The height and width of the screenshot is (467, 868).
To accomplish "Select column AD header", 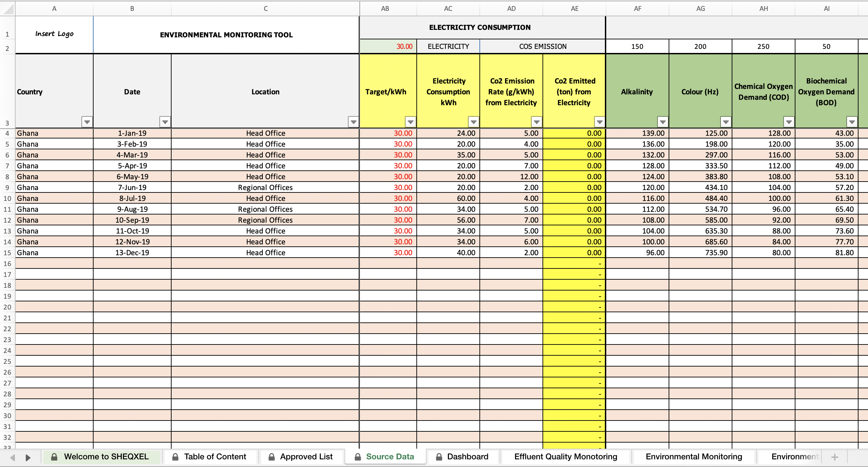I will pos(511,8).
